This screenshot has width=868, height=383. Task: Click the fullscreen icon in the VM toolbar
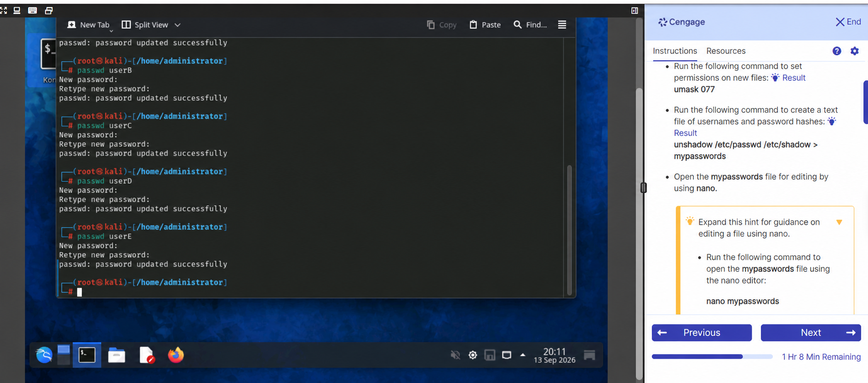coord(4,10)
